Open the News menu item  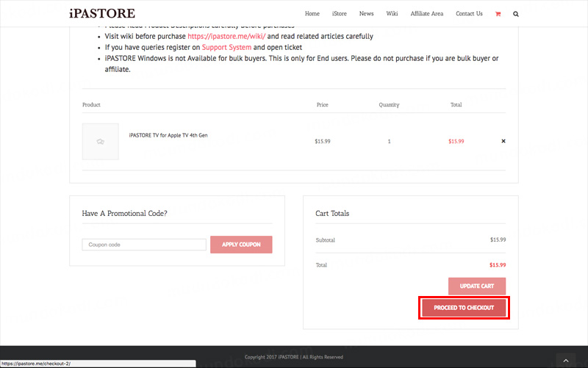[366, 13]
